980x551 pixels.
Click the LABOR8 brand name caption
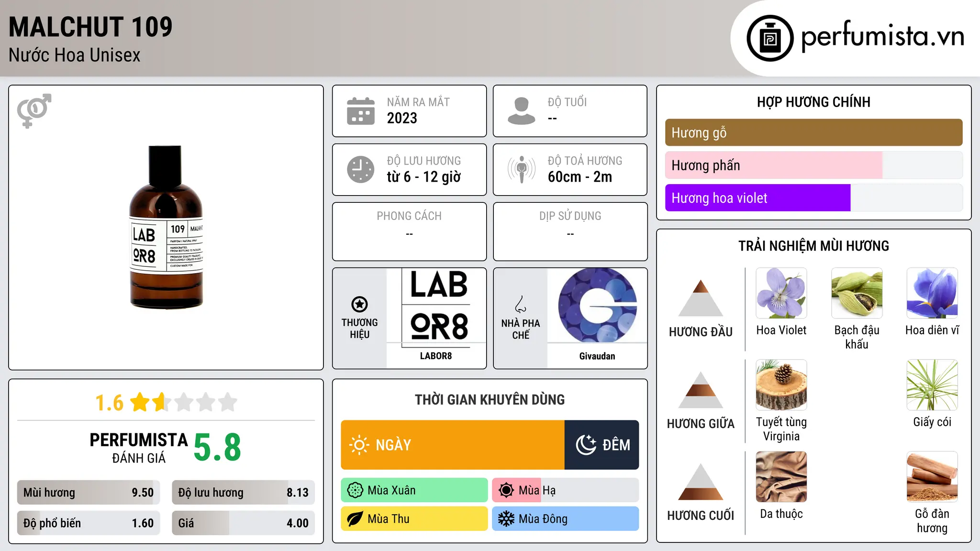pyautogui.click(x=436, y=356)
